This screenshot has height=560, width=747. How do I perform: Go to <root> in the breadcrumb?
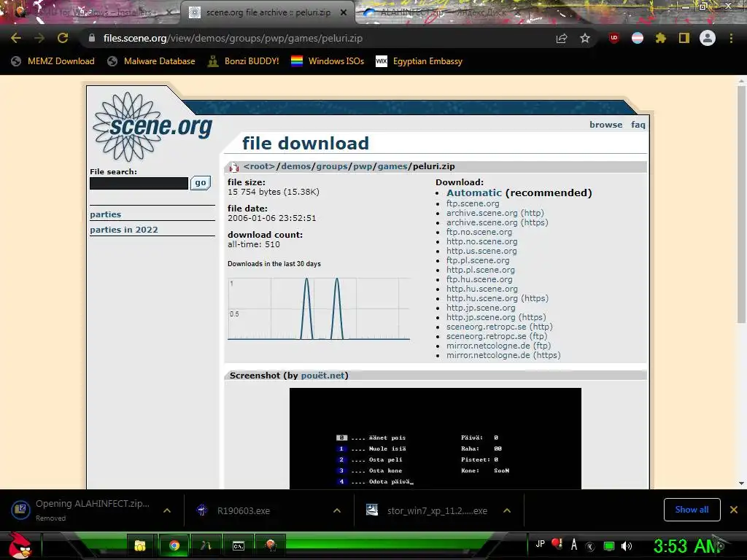[260, 166]
